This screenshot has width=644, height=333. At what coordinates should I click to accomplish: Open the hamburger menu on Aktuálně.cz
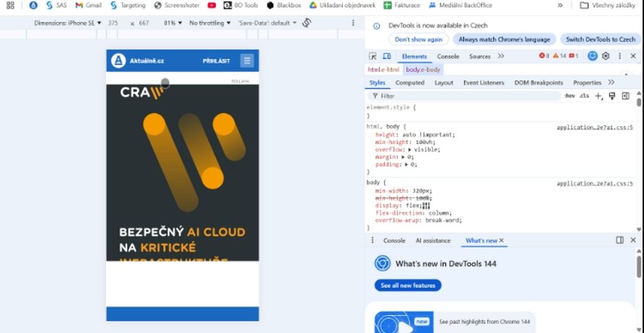247,60
